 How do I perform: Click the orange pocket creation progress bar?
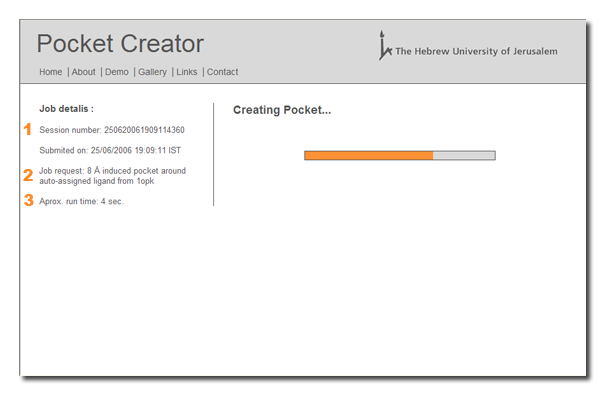point(400,155)
